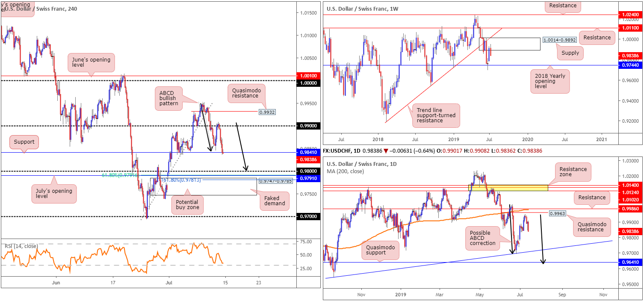Click the 2020 label on weekly time axis

[528, 140]
